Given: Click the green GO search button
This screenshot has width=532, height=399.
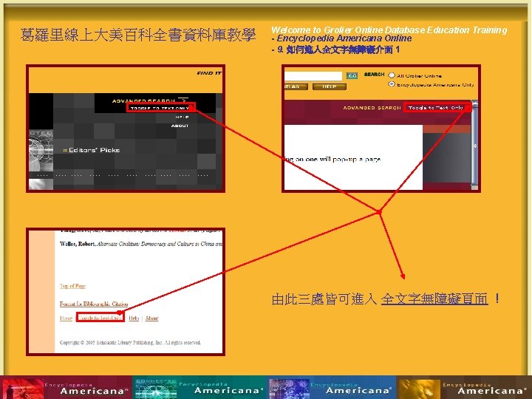Looking at the screenshot, I should (x=352, y=75).
